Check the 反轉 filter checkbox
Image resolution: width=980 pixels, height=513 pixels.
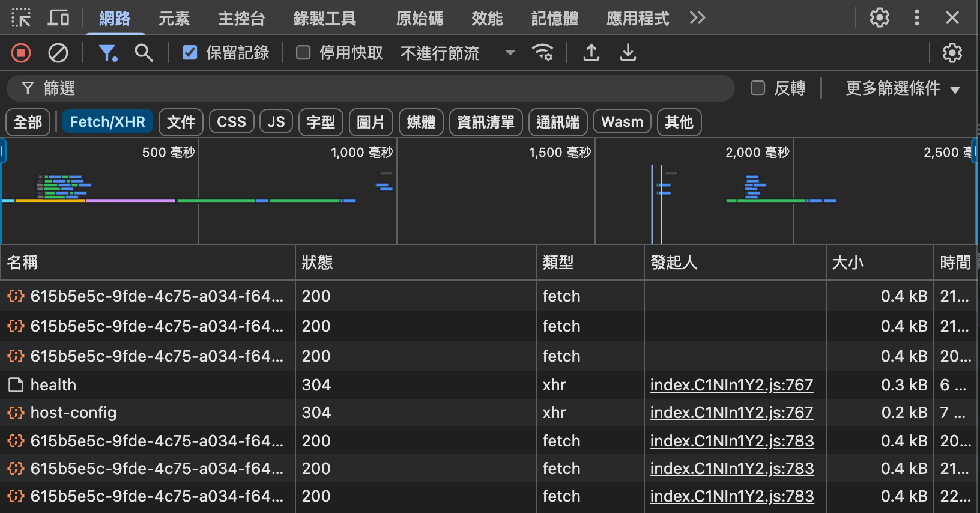(x=758, y=88)
